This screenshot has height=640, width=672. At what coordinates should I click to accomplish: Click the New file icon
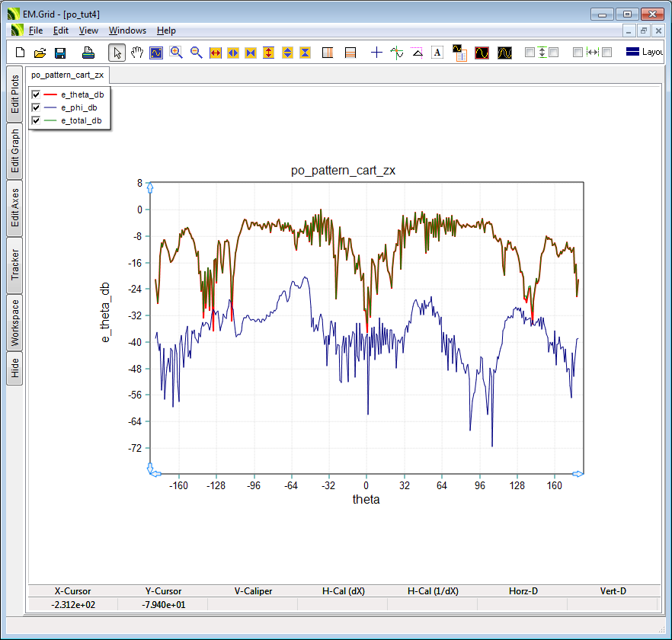(x=21, y=53)
